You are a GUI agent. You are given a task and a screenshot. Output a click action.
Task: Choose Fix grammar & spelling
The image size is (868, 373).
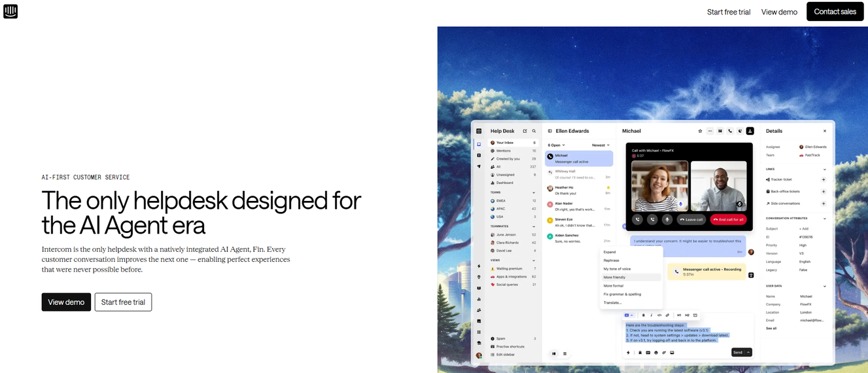[632, 294]
